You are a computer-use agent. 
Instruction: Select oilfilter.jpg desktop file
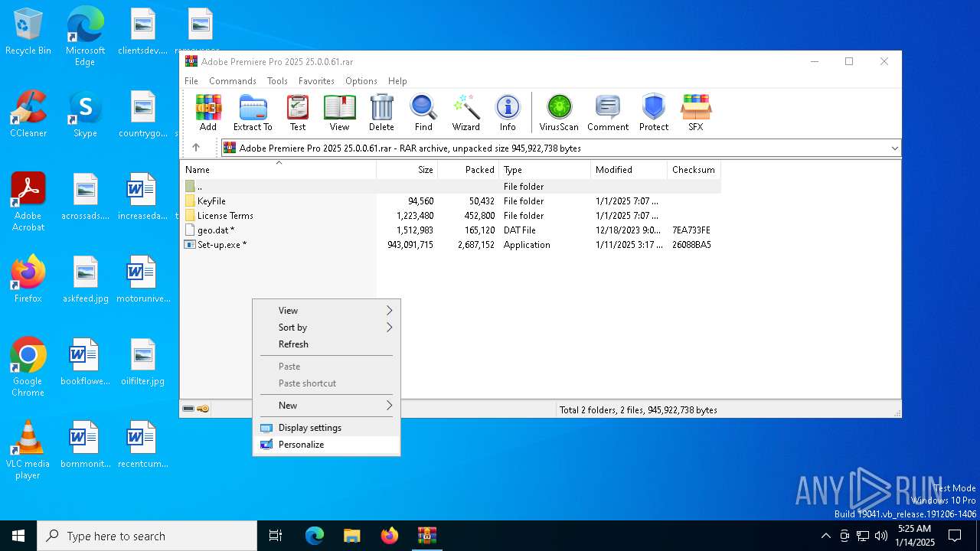click(142, 362)
